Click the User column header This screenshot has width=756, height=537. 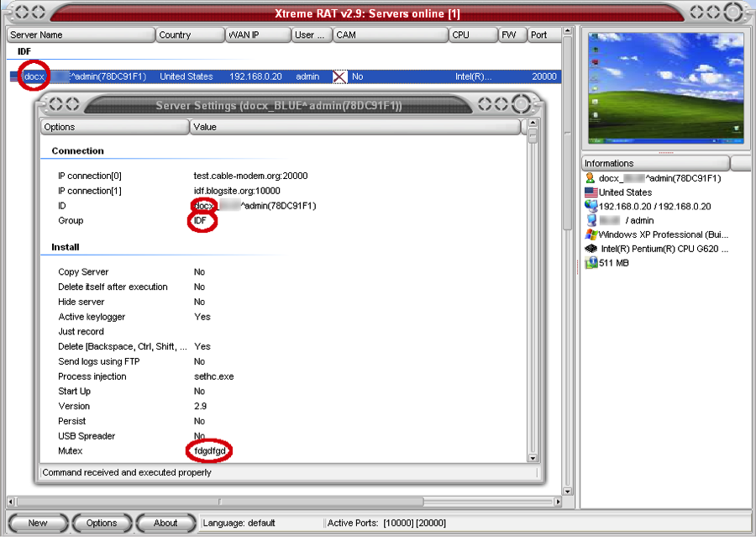312,34
